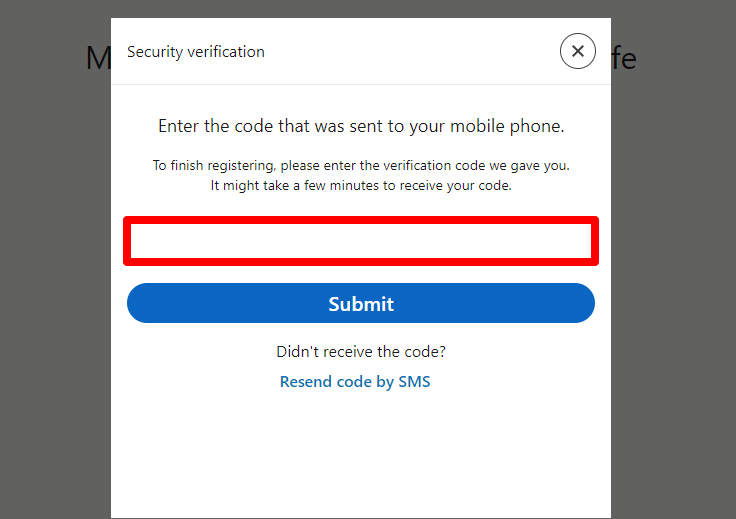Submit the verification code
The width and height of the screenshot is (736, 519).
(x=360, y=303)
